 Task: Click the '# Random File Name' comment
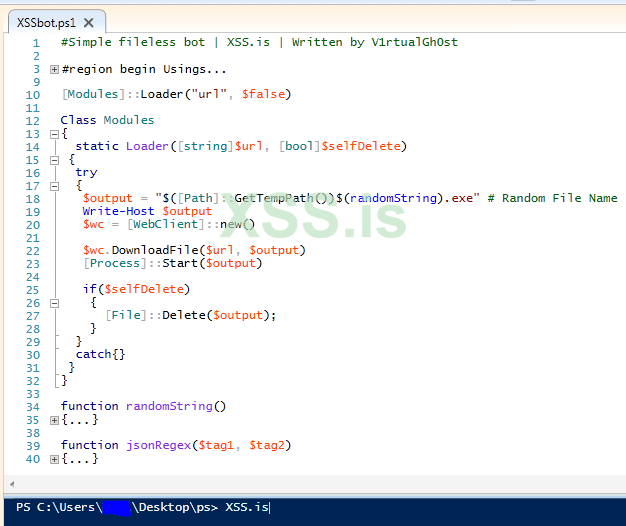coord(553,198)
